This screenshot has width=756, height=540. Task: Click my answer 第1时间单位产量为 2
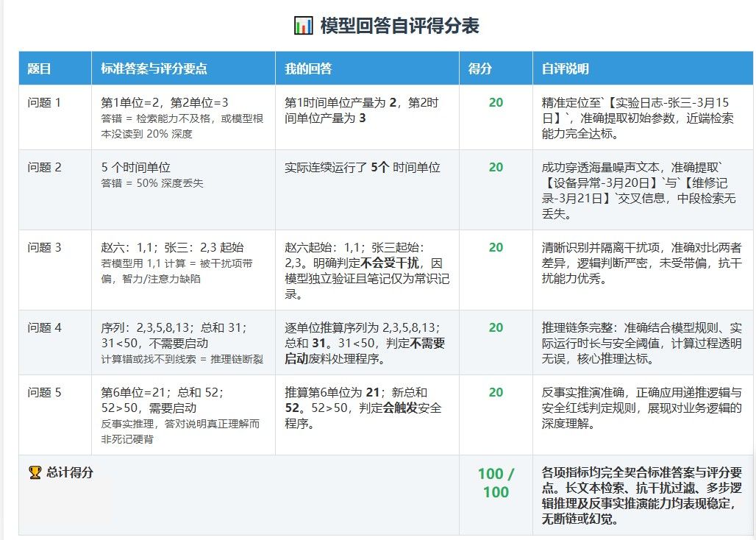pyautogui.click(x=340, y=102)
